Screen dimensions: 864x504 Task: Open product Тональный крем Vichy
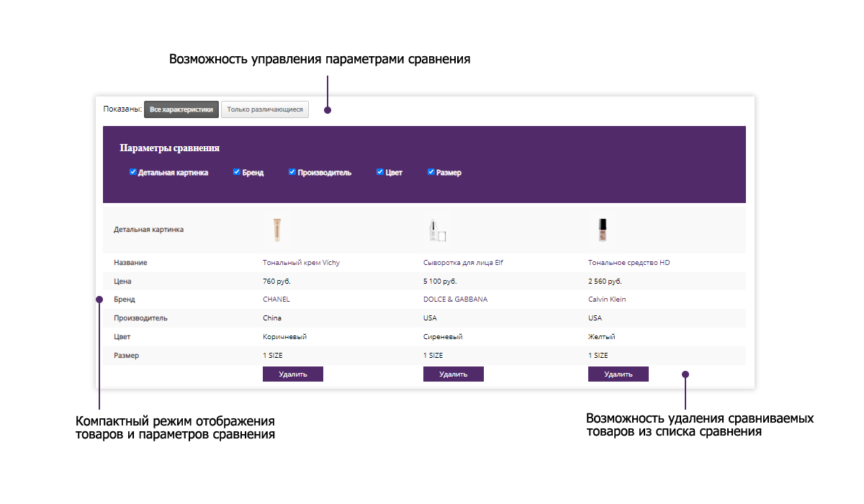[301, 263]
